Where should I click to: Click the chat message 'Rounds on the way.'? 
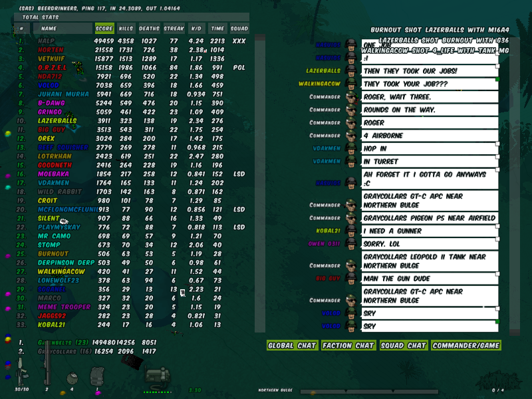coord(429,110)
